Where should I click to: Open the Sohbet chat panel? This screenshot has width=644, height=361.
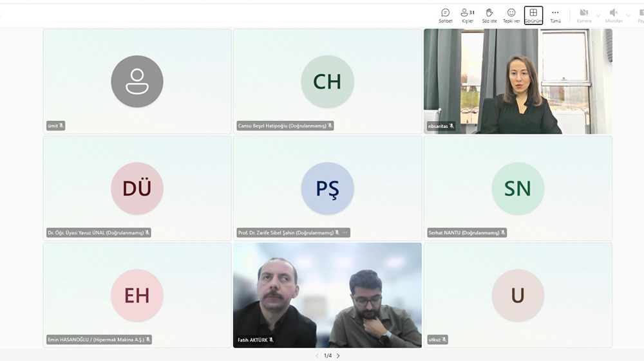(446, 15)
